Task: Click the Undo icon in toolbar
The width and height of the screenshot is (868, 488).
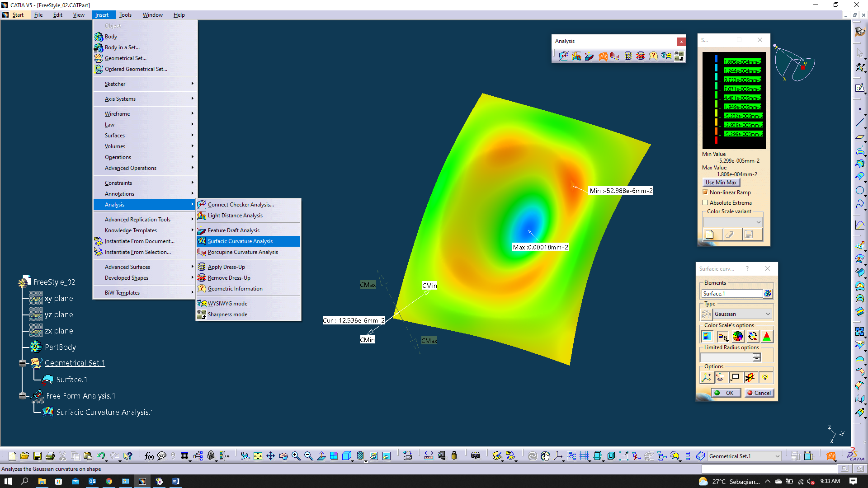Action: pyautogui.click(x=100, y=456)
